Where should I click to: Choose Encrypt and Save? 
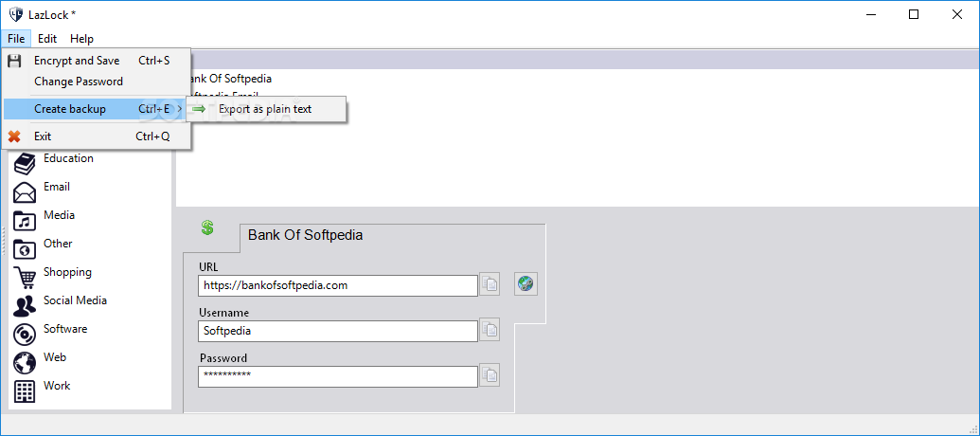97,61
